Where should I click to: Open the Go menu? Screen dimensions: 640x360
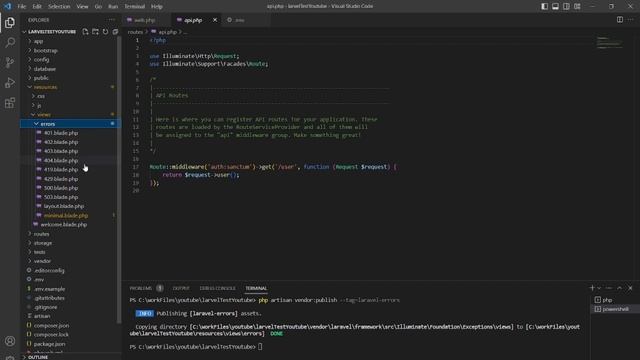click(x=98, y=6)
